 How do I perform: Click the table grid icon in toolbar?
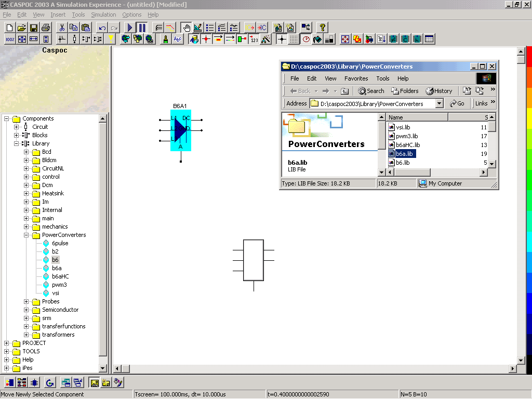pos(429,39)
